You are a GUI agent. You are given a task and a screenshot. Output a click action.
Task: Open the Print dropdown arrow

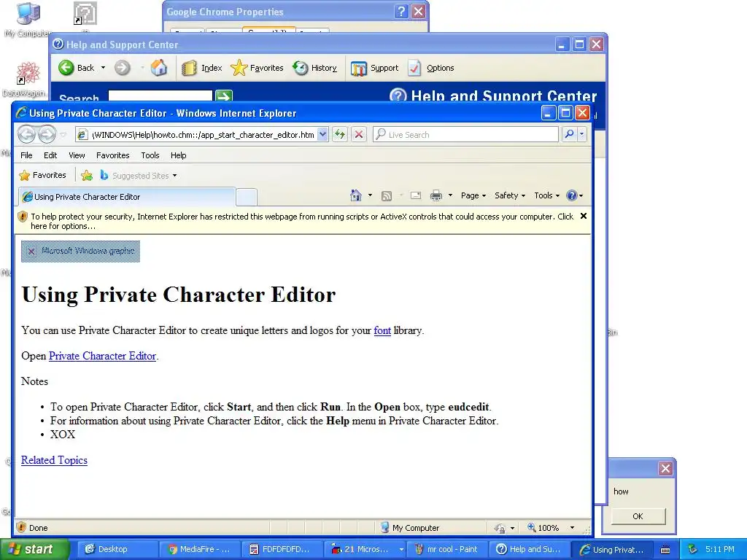(x=450, y=195)
